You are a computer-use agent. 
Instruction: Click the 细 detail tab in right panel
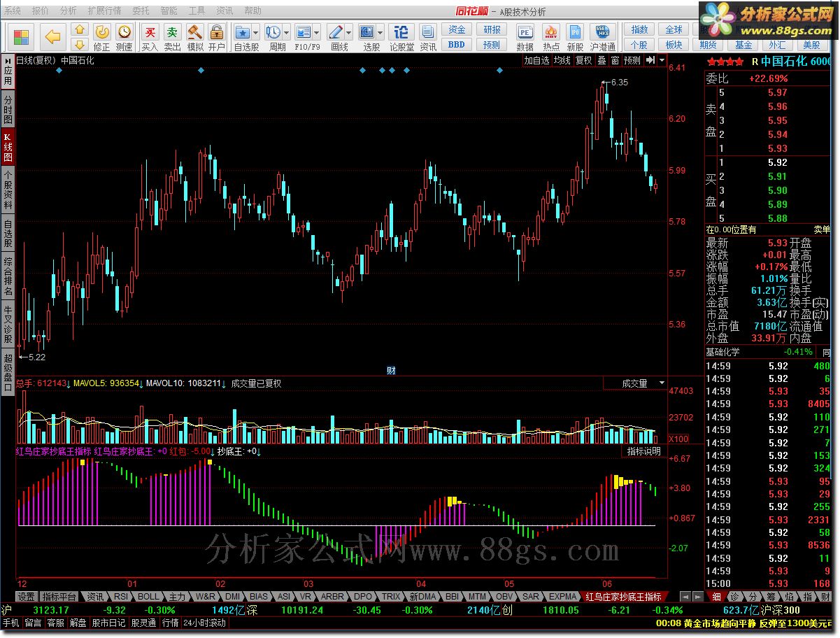tap(716, 597)
